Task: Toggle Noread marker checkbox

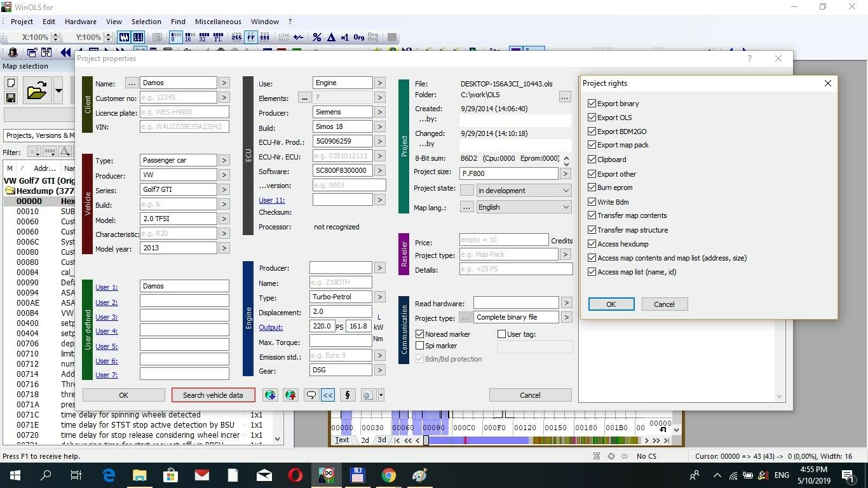Action: [x=419, y=334]
